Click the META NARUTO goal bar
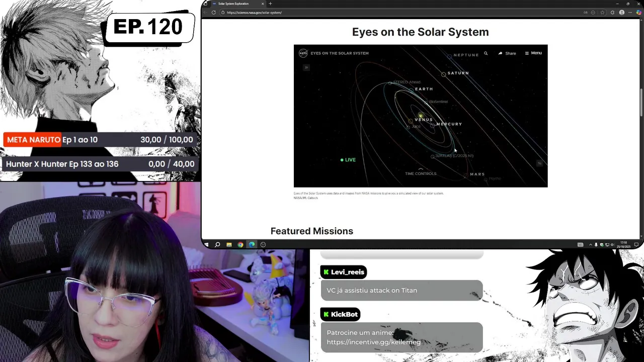This screenshot has width=644, height=362. 100,140
